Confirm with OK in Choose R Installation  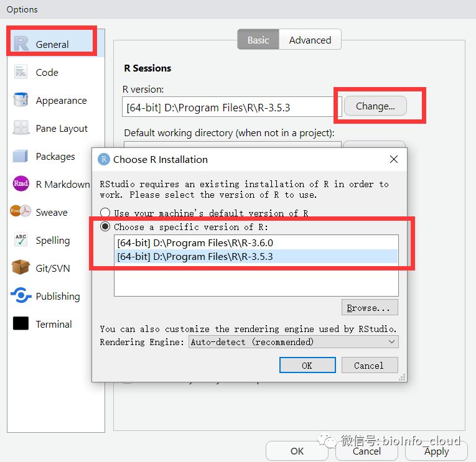307,365
